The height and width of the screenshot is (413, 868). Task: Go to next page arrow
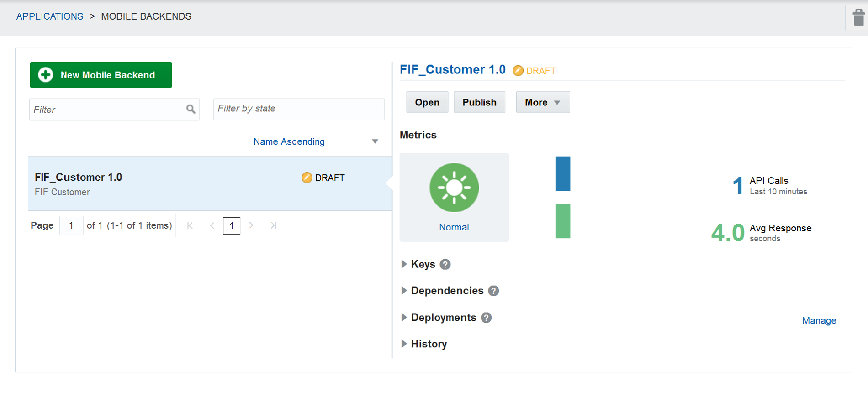coord(251,225)
